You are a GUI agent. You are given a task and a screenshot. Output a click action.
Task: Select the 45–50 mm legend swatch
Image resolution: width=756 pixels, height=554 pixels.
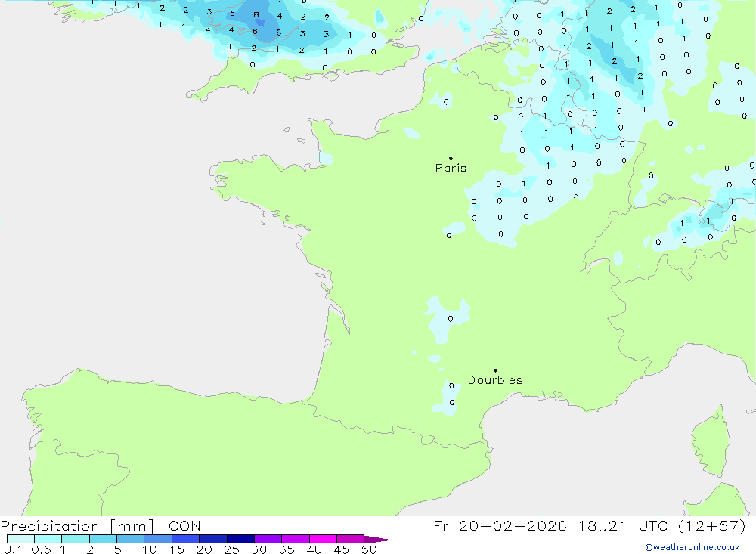(x=351, y=539)
